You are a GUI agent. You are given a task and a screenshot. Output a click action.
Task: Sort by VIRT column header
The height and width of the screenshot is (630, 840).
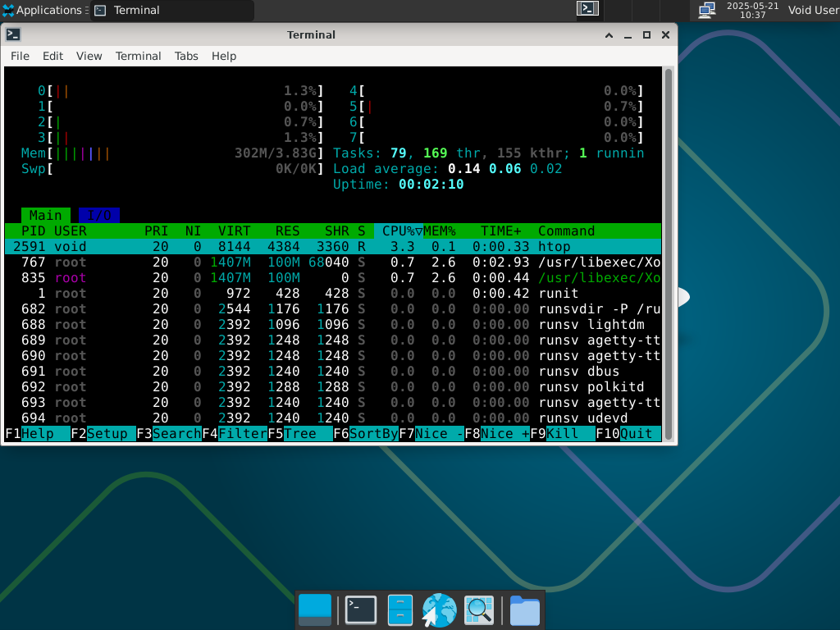coord(234,231)
